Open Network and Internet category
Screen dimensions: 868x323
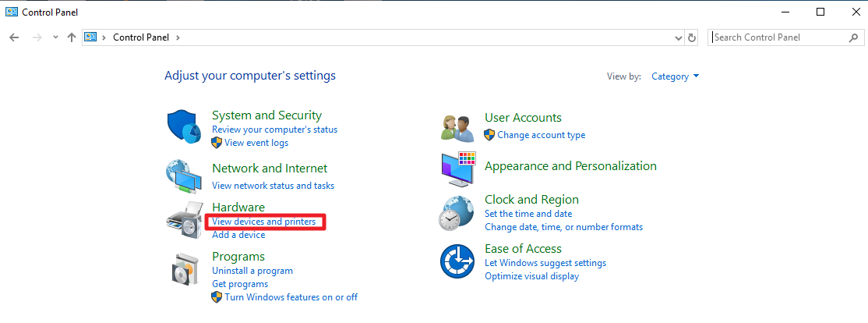(270, 168)
